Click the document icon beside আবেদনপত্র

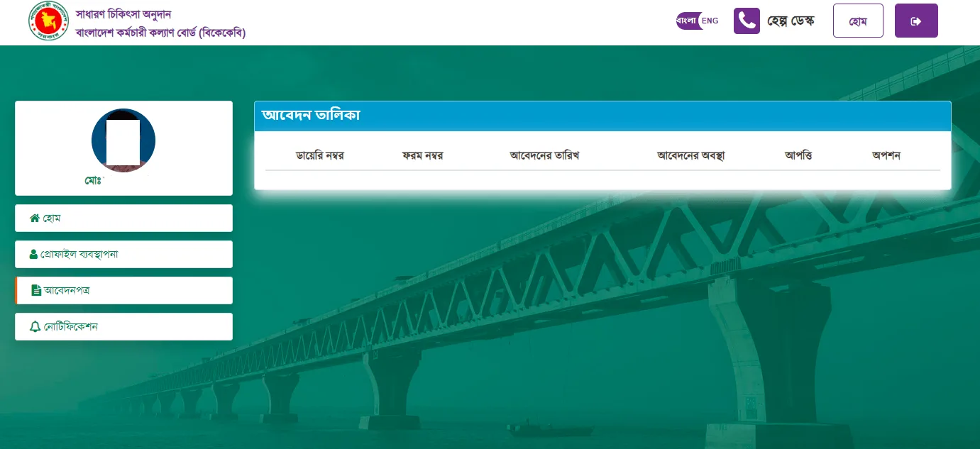tap(36, 290)
